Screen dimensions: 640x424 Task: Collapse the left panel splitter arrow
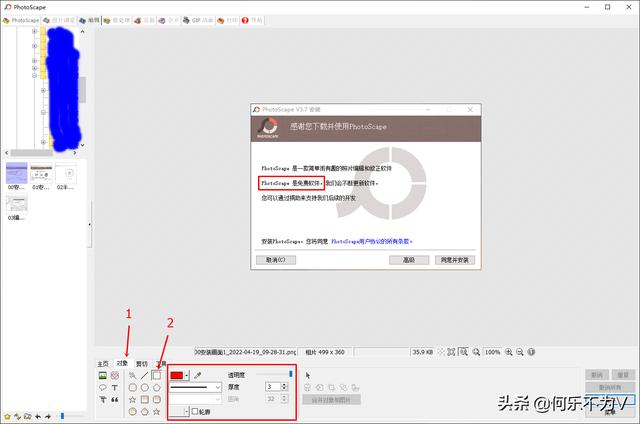89,224
